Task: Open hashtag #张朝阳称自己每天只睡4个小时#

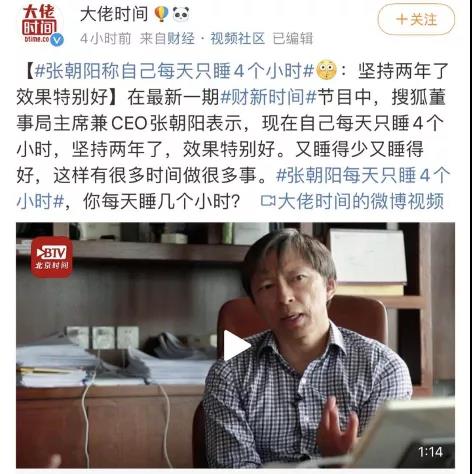Action: [x=174, y=71]
